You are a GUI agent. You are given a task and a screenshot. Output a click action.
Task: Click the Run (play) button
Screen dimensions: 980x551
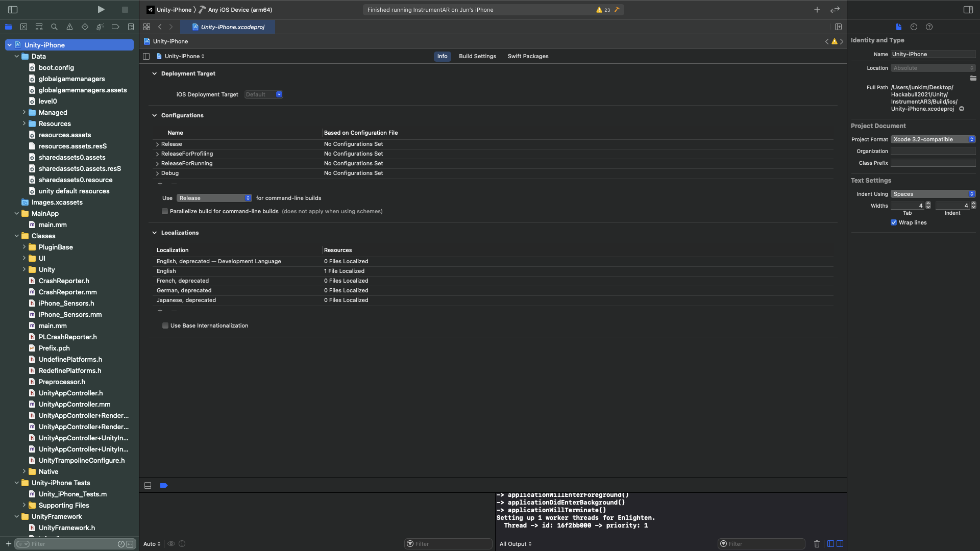(101, 9)
